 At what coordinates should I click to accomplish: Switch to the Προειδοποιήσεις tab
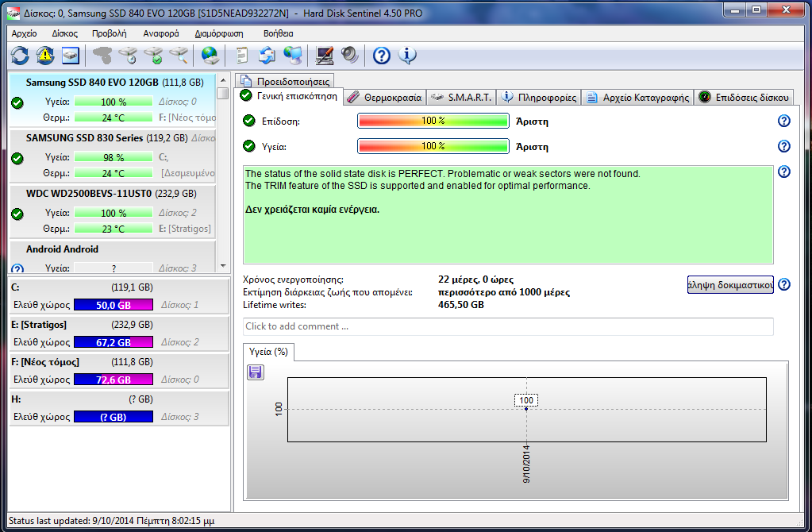[285, 81]
